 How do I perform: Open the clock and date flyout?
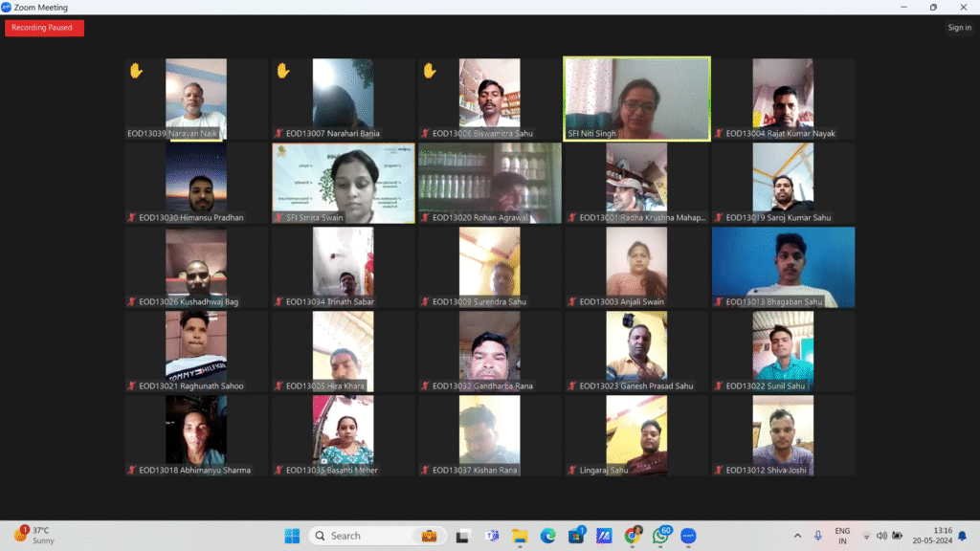942,536
